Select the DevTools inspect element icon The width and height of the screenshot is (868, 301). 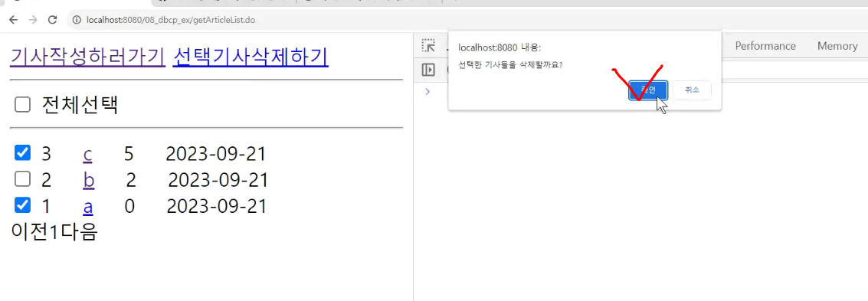[x=428, y=46]
